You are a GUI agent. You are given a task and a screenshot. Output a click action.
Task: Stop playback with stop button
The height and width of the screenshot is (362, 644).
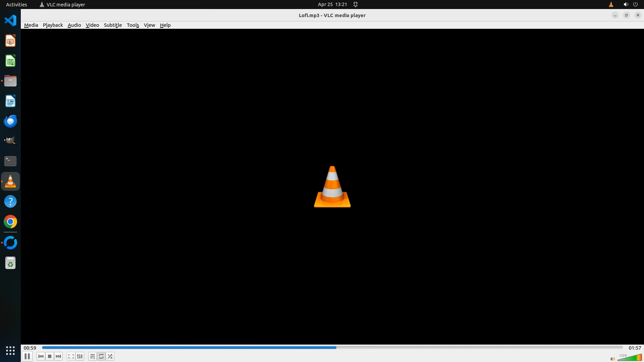point(50,356)
